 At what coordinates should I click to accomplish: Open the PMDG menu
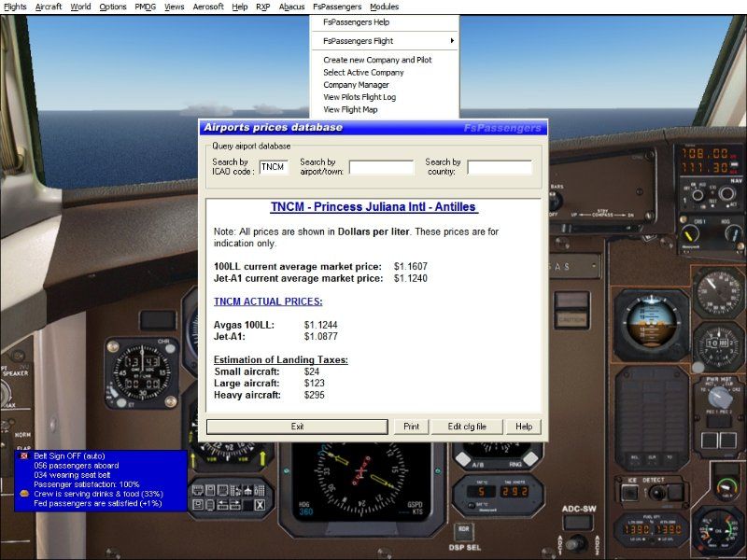pos(146,7)
